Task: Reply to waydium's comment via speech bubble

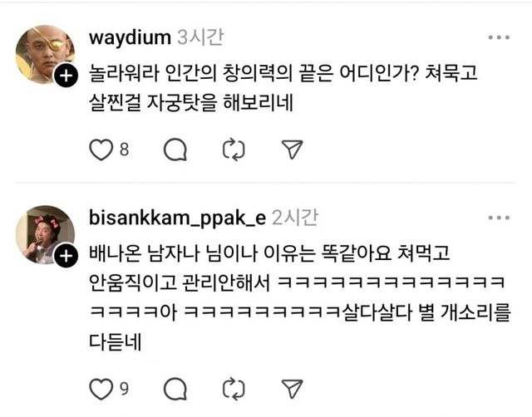Action: 175,150
